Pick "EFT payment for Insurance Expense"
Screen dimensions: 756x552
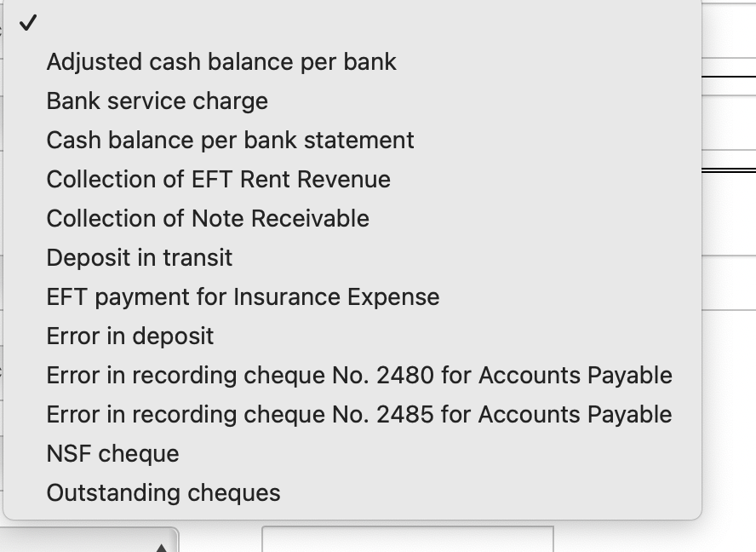[243, 296]
